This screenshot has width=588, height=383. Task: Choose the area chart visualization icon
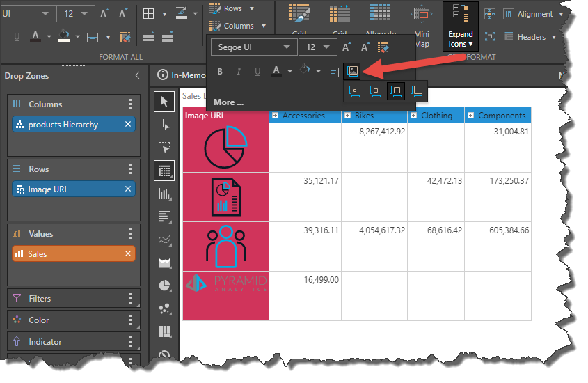click(x=164, y=263)
